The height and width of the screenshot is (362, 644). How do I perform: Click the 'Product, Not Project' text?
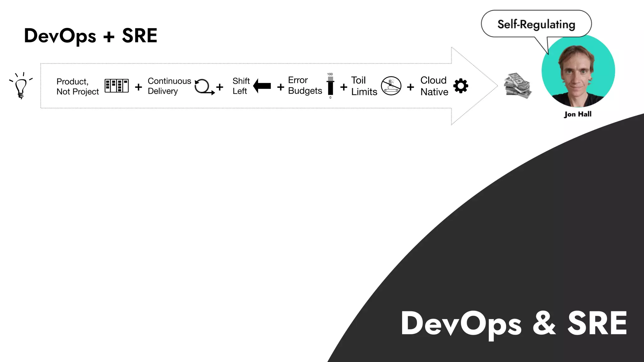(x=77, y=86)
